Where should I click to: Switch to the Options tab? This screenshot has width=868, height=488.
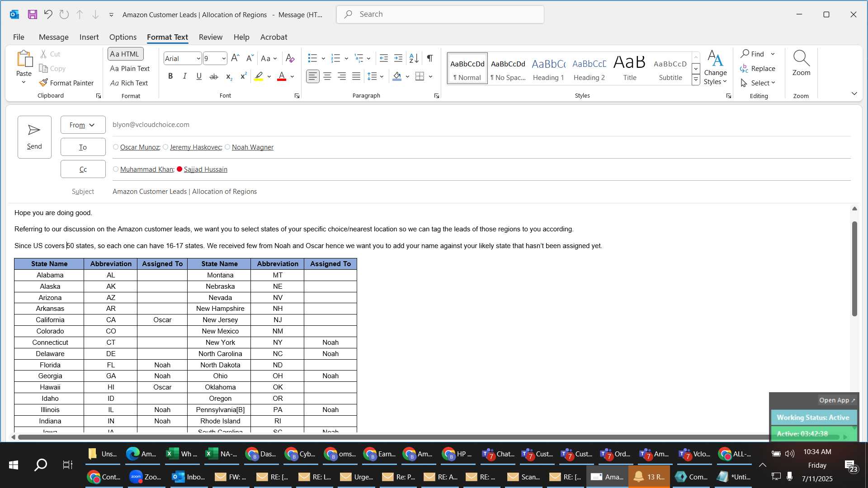[123, 37]
